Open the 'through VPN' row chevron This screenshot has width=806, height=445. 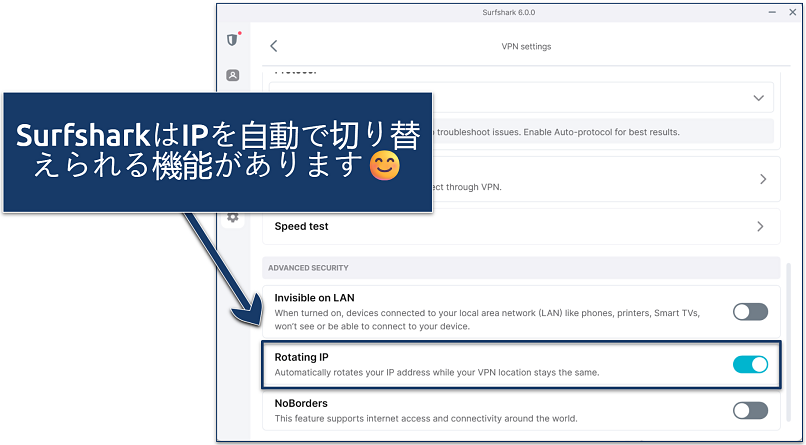(763, 179)
